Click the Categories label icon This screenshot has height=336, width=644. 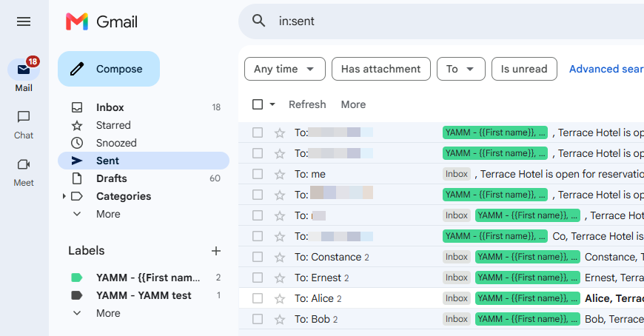coord(77,196)
